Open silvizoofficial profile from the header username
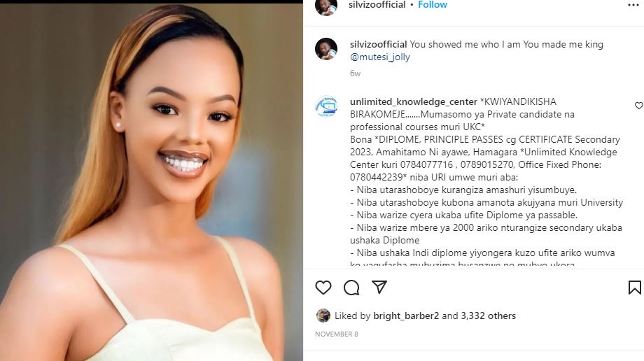Screen dimensions: 644x361 [377, 5]
